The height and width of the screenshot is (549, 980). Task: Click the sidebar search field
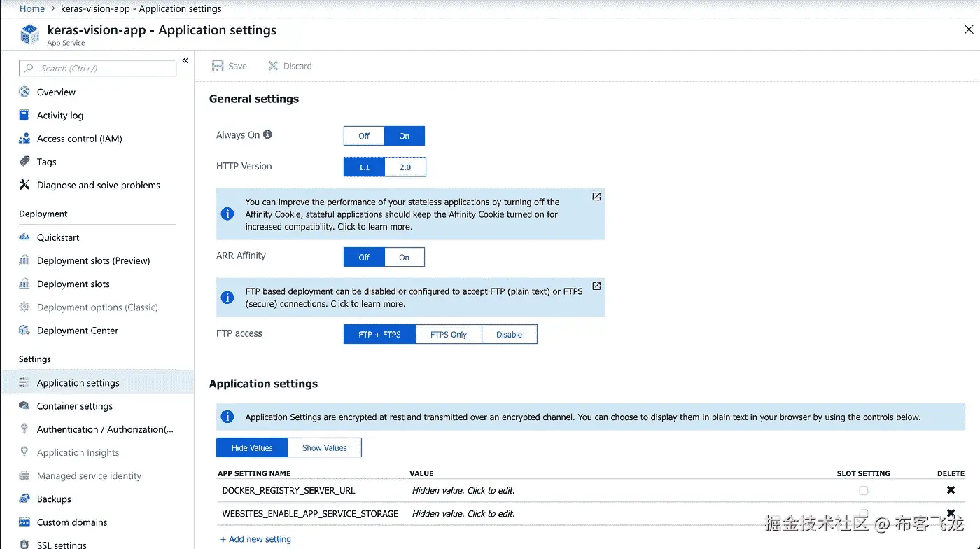click(x=98, y=68)
